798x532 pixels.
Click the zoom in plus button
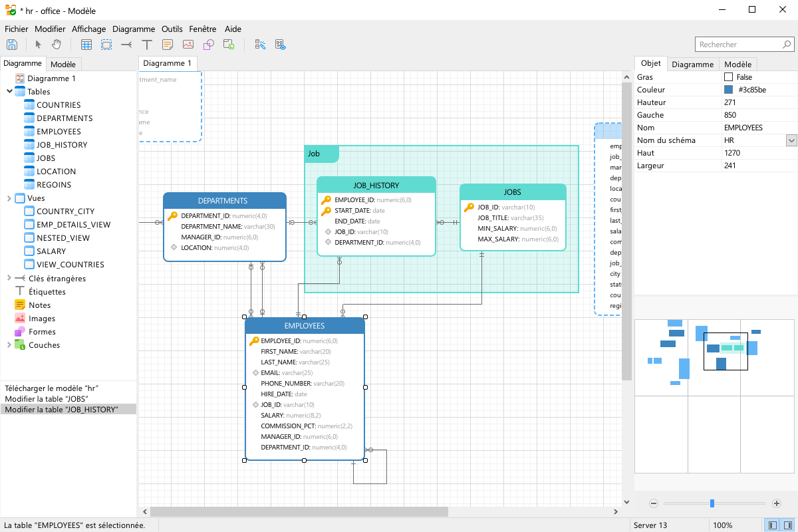(777, 503)
